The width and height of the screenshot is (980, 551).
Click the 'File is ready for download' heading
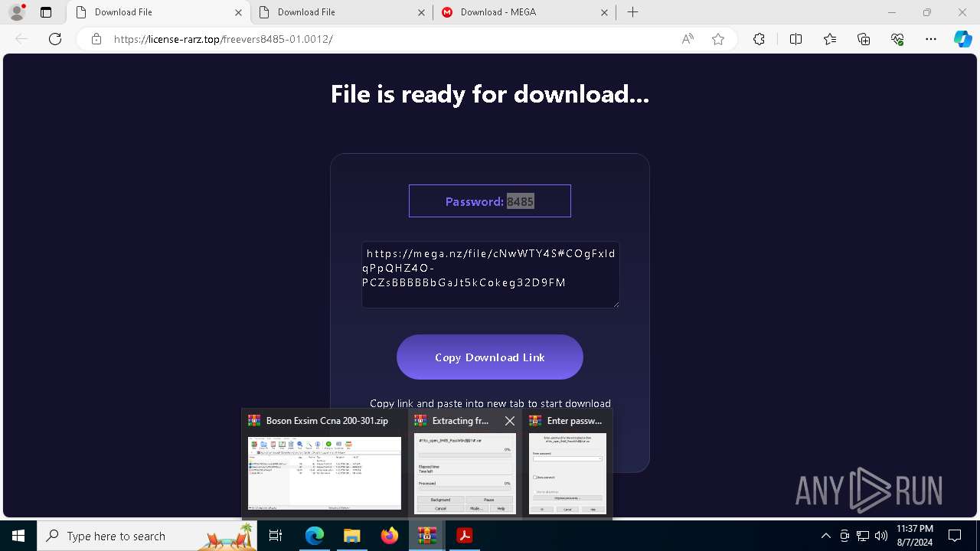[490, 94]
